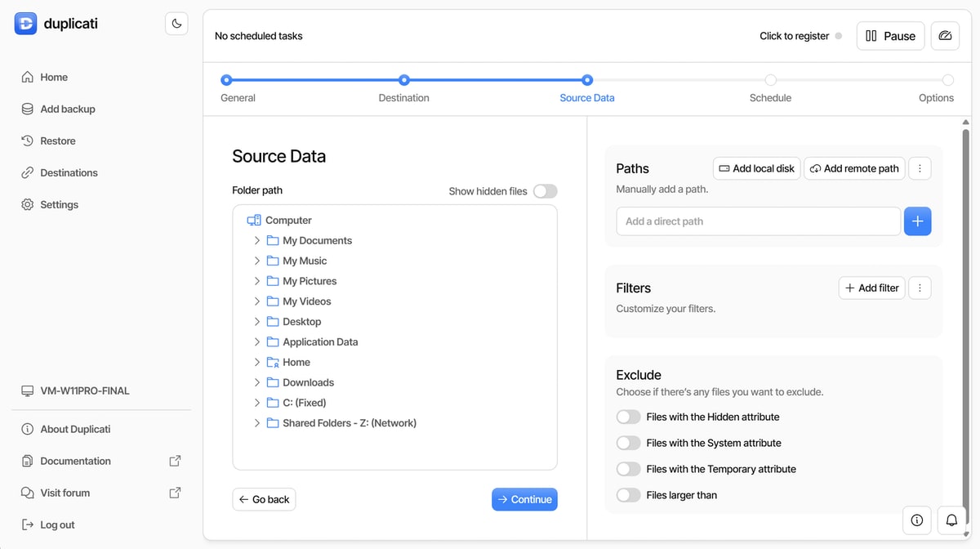Viewport: 980px width, 549px height.
Task: Enable Files with the System attribute
Action: tap(628, 443)
